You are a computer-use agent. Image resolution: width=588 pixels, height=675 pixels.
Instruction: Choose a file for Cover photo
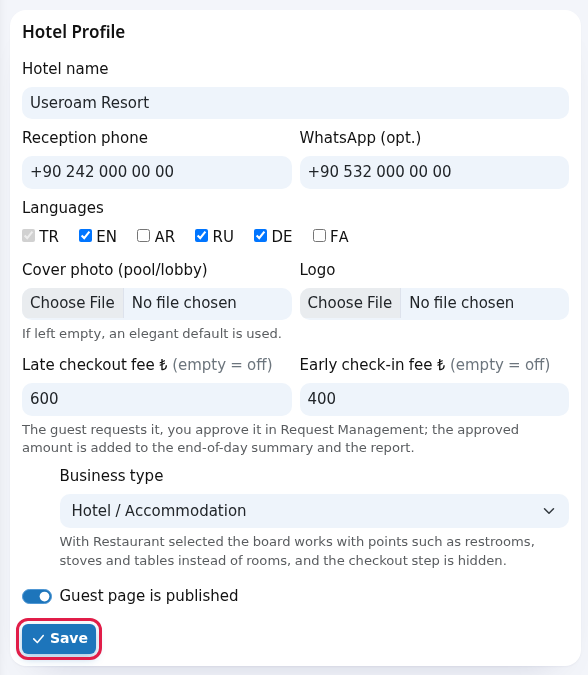[x=73, y=303]
